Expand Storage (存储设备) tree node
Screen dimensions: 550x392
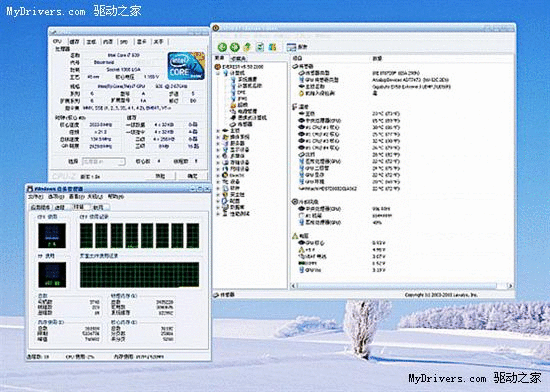coord(218,163)
